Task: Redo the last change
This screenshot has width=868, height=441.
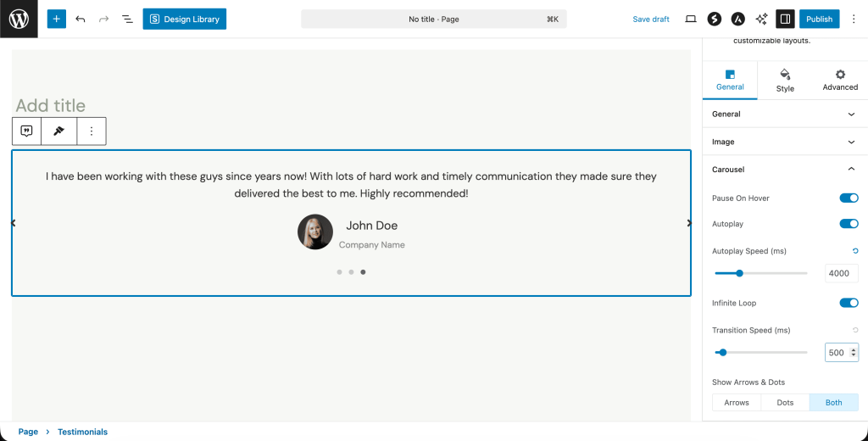Action: click(103, 19)
